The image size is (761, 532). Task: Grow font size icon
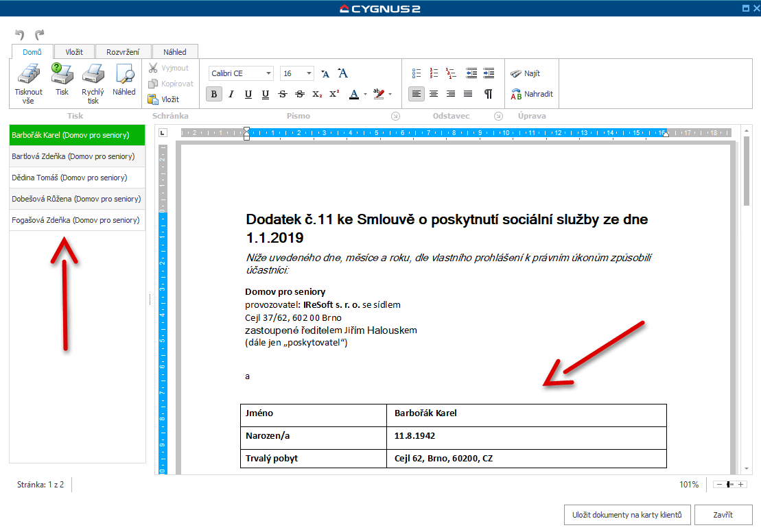click(342, 73)
